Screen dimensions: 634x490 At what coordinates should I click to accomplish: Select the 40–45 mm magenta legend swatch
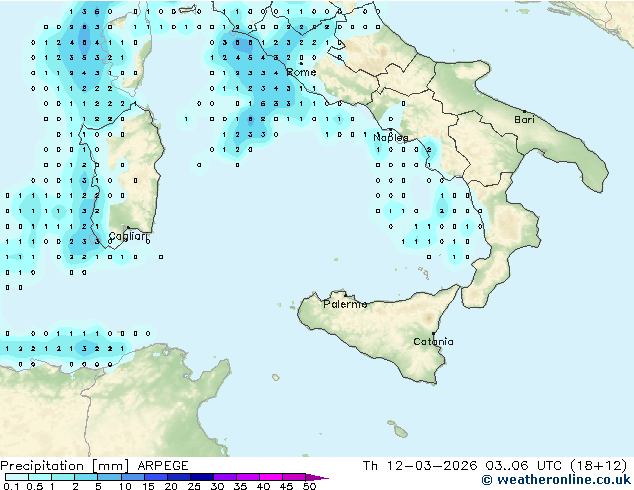(x=271, y=477)
